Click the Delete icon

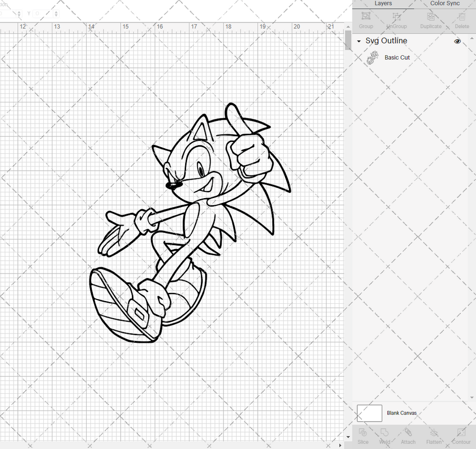tap(461, 19)
